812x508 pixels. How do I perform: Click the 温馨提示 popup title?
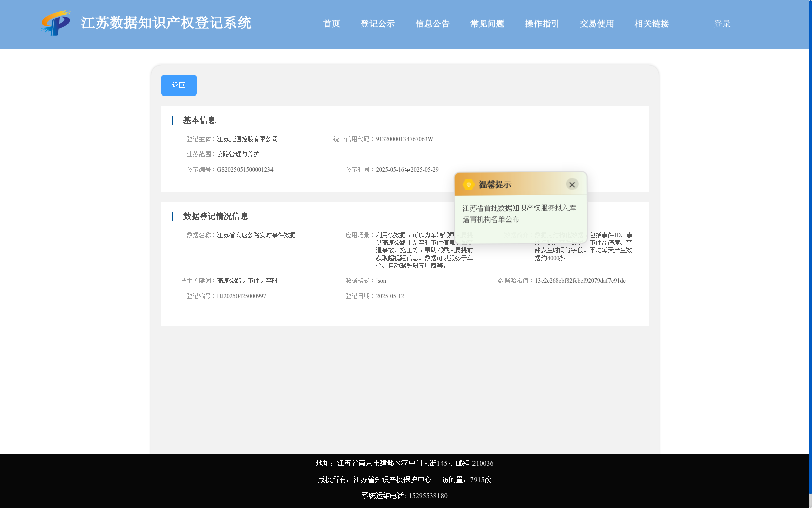[x=495, y=185]
